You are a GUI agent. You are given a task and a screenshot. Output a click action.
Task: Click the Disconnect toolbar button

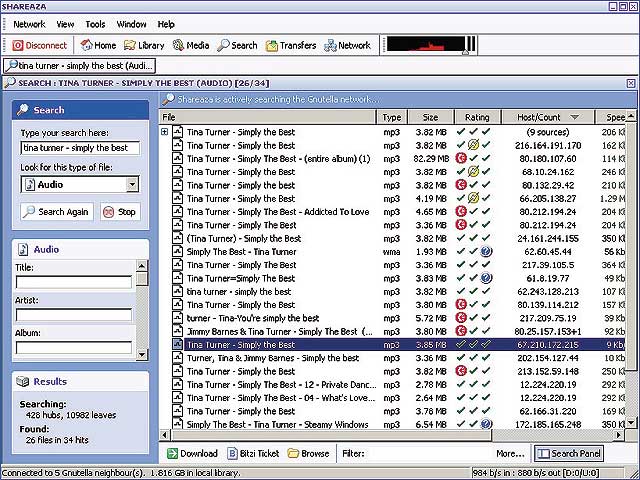[x=40, y=45]
